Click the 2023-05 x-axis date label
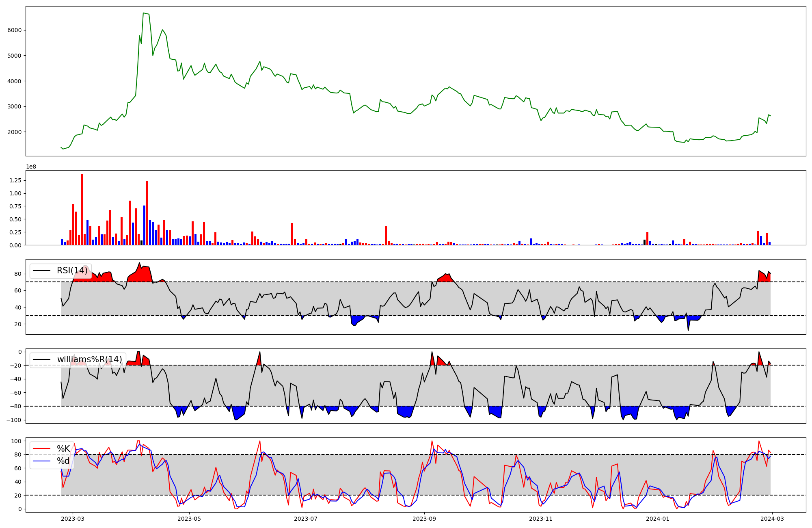 coord(189,519)
